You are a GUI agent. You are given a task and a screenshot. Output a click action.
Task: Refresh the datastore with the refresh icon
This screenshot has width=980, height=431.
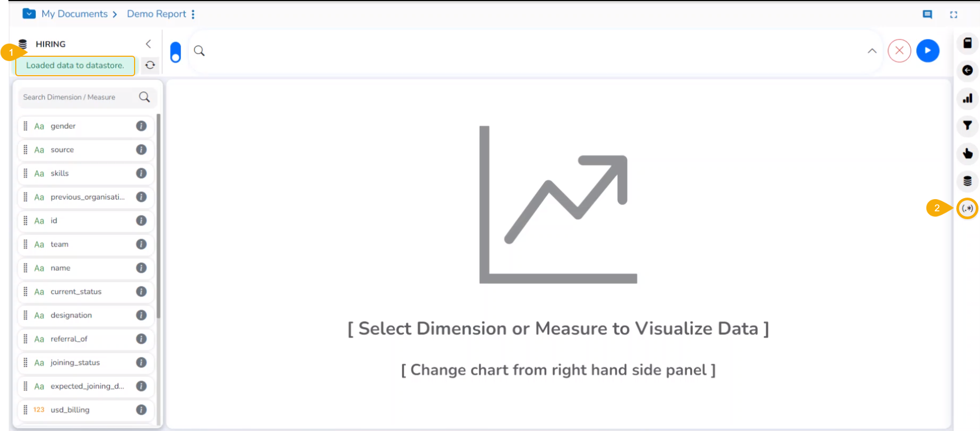[x=150, y=65]
